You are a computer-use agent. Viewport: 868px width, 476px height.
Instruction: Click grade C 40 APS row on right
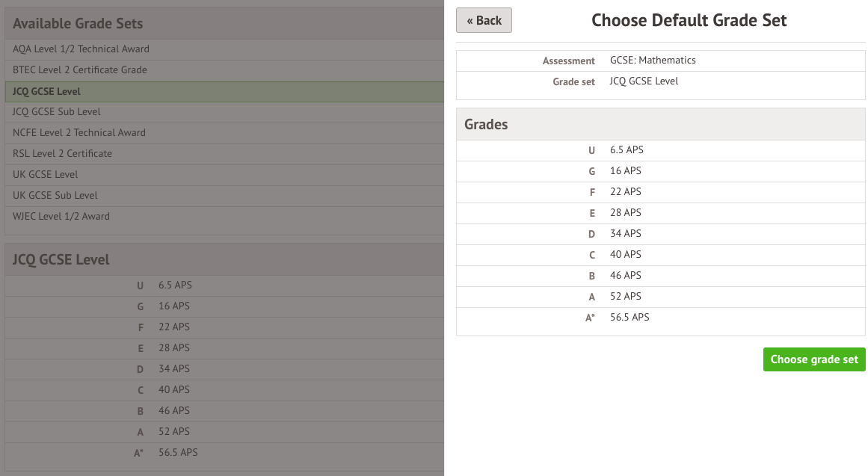pos(660,255)
